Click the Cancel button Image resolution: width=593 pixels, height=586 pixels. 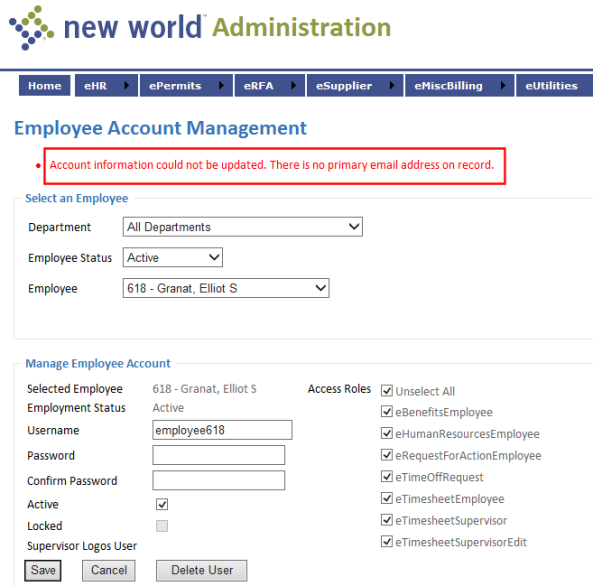pyautogui.click(x=109, y=570)
